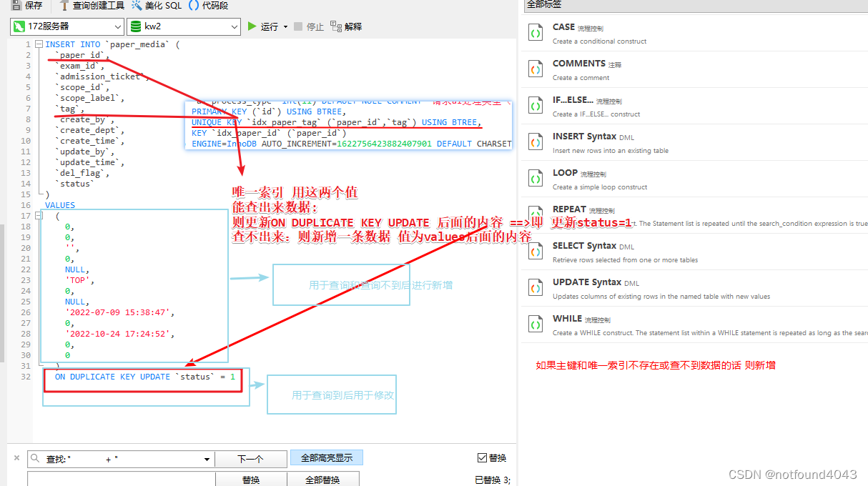Uncheck the 替换 replace checkbox
The image size is (868, 486).
tap(483, 457)
